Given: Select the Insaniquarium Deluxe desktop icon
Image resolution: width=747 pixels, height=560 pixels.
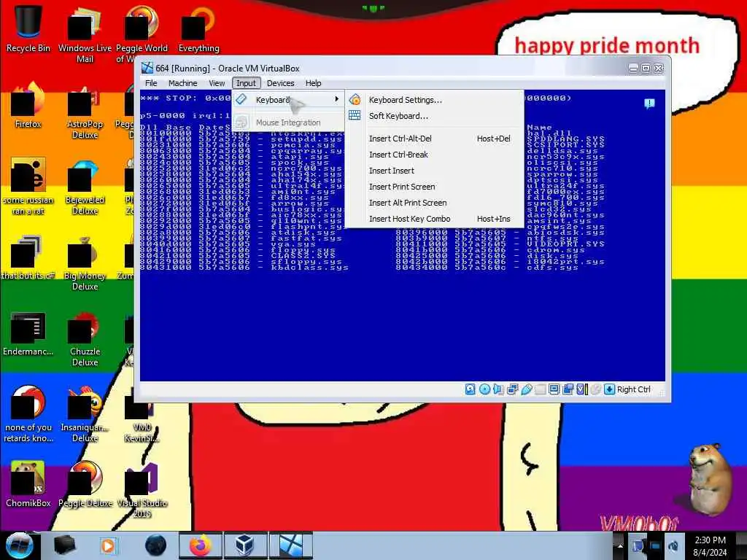Looking at the screenshot, I should [85, 414].
